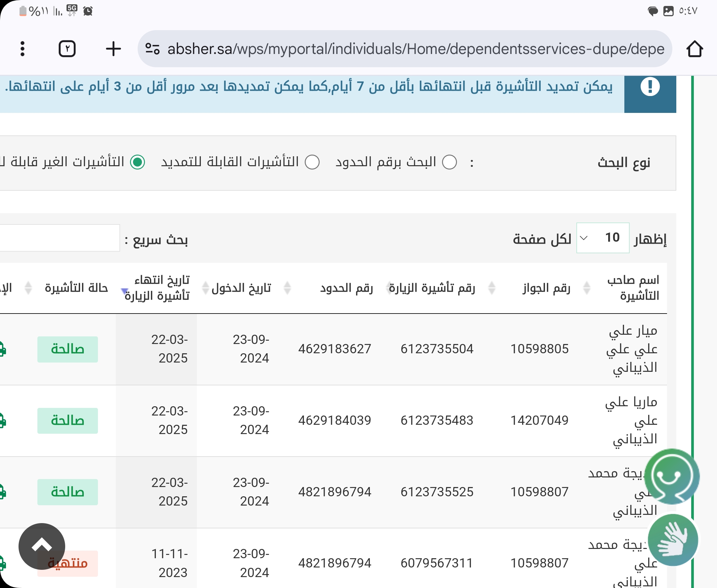The width and height of the screenshot is (717, 588).
Task: Open the tab switcher showing ٢ tabs
Action: click(x=67, y=49)
